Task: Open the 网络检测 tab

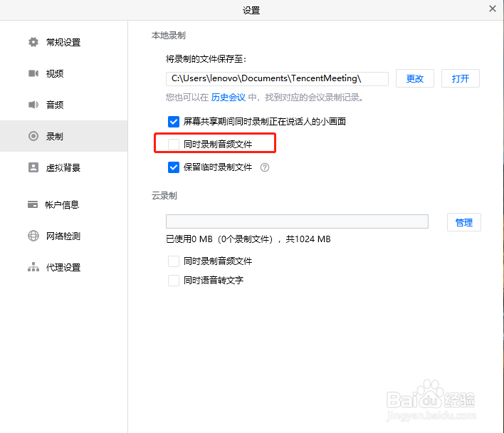Action: [x=63, y=236]
